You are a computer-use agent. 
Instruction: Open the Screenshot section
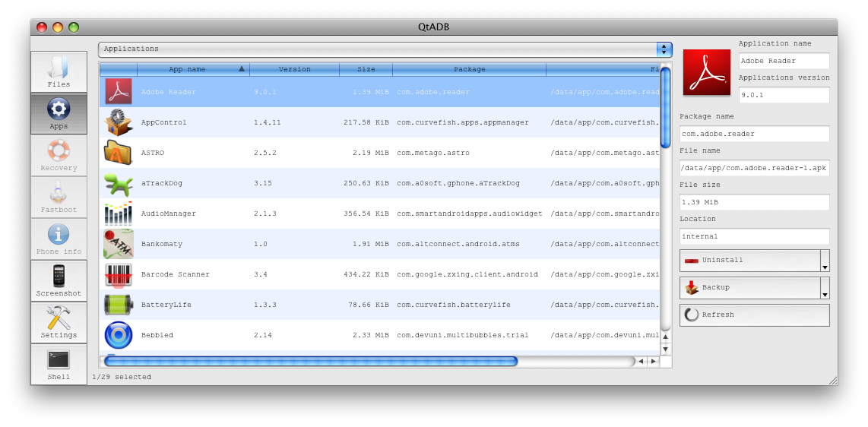pyautogui.click(x=59, y=281)
